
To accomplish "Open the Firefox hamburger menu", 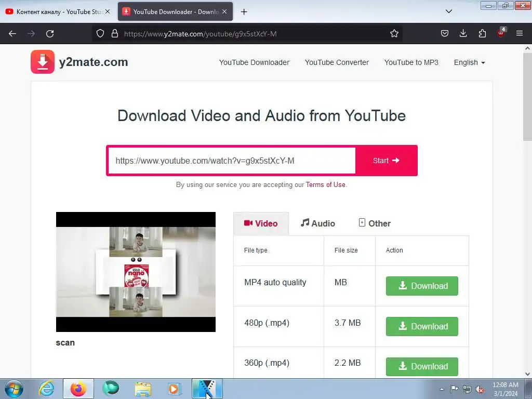I will tap(520, 34).
